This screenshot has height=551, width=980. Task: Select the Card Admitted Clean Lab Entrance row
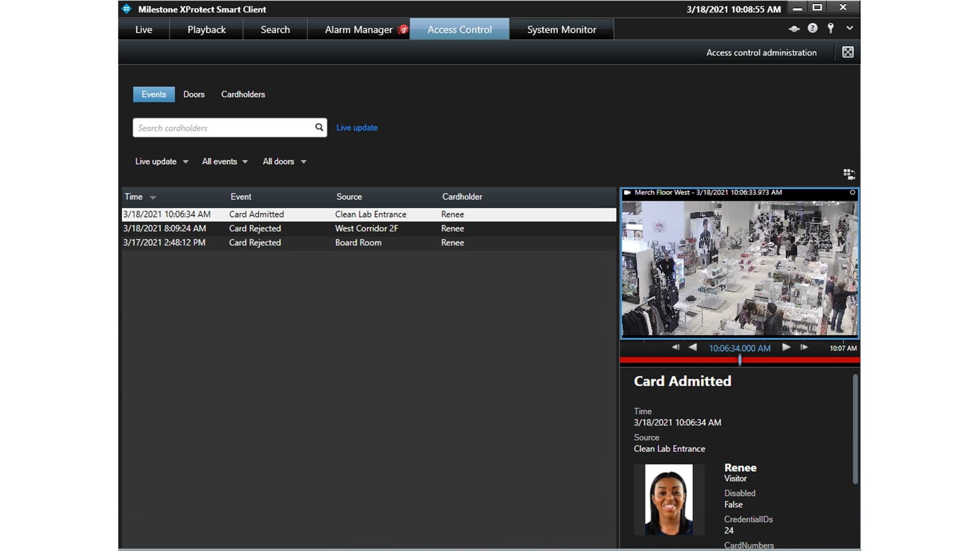point(369,214)
